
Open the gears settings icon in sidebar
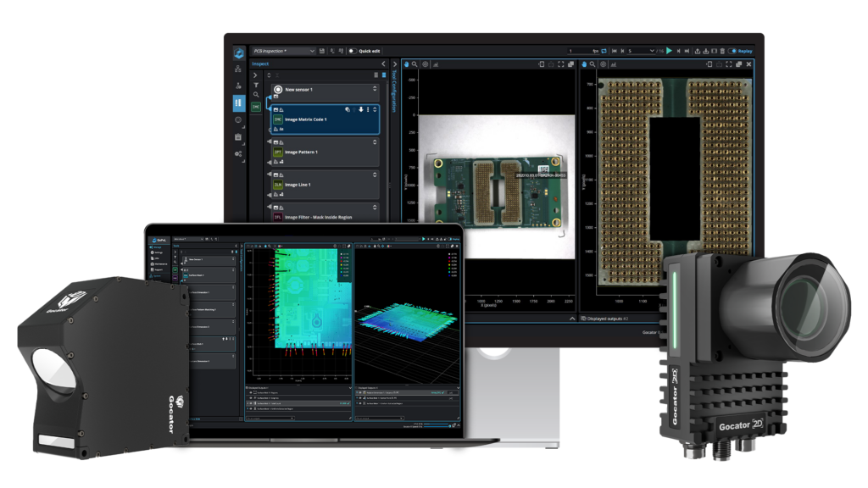[238, 153]
